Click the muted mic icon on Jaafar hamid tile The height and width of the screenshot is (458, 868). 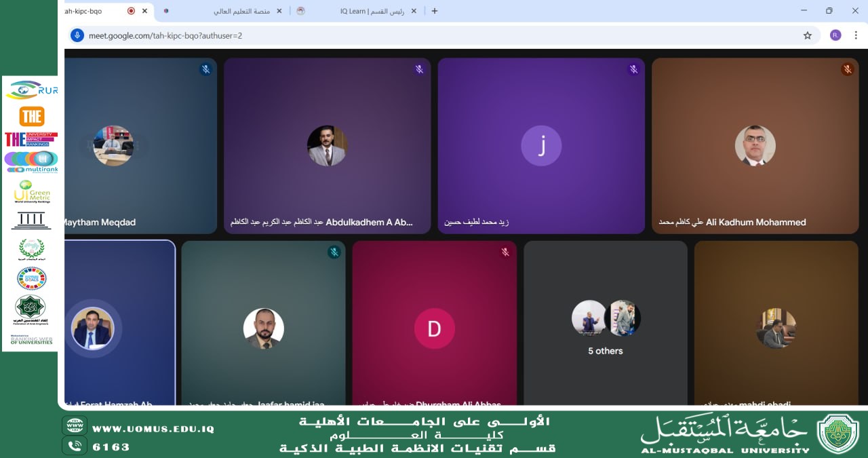click(334, 252)
